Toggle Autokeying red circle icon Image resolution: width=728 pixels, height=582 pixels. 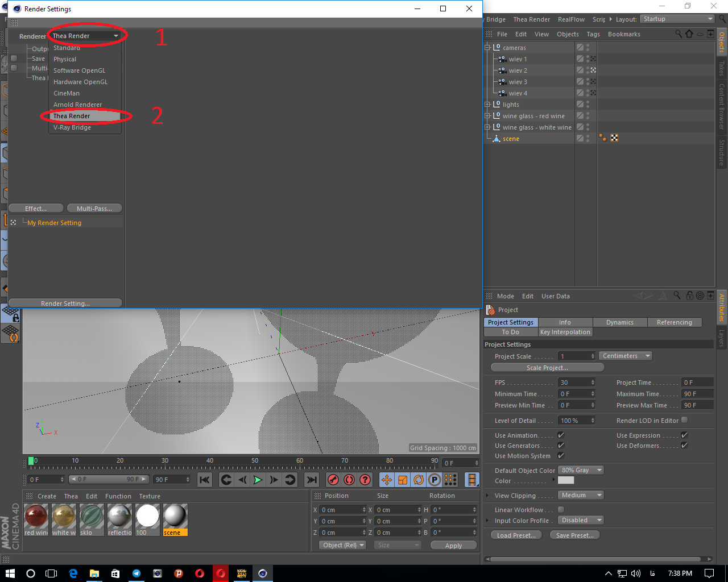(349, 480)
